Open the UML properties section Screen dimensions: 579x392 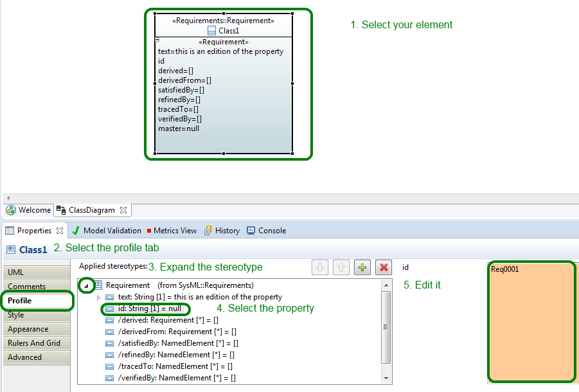point(37,272)
